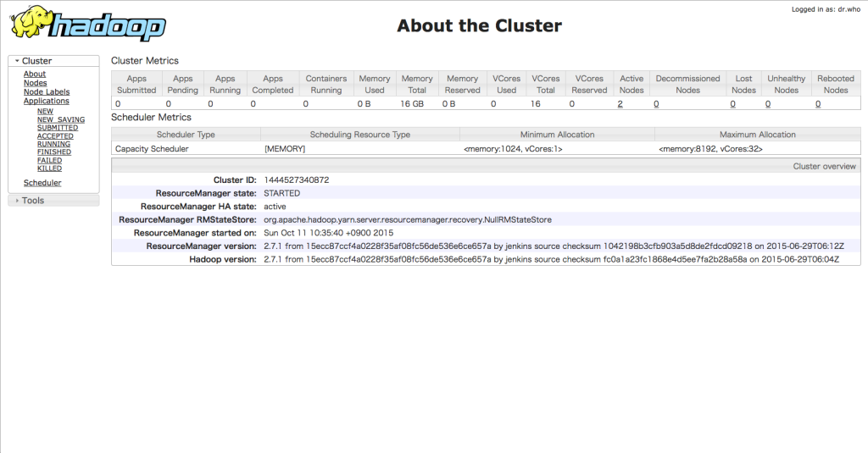Open Node Labels in sidebar

pyautogui.click(x=47, y=92)
